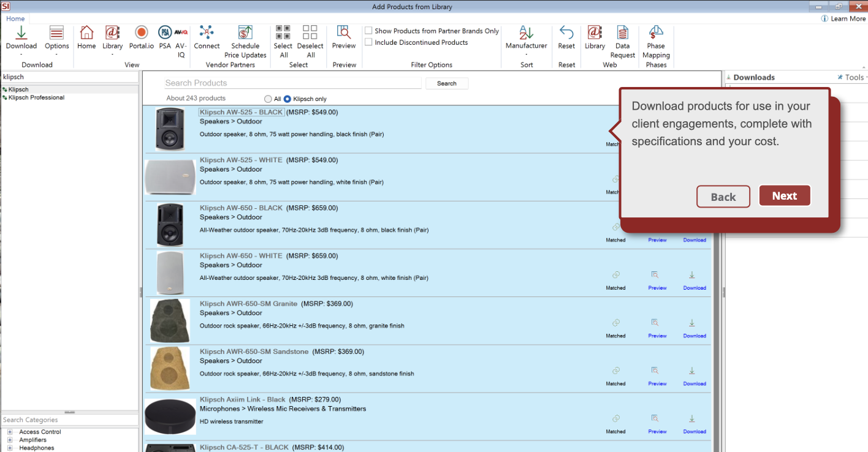Open Data Request icon

click(x=622, y=33)
